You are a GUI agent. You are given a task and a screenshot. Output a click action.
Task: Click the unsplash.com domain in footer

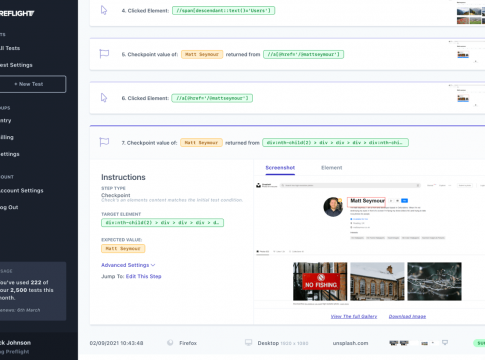350,343
